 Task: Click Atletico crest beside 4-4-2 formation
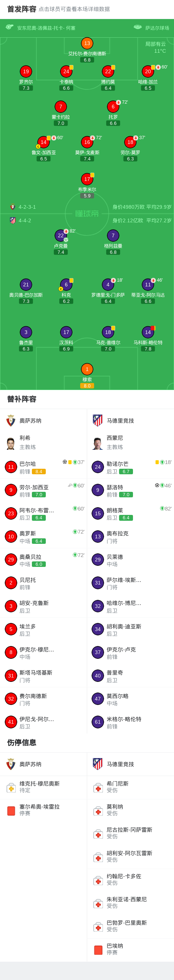tap(12, 220)
